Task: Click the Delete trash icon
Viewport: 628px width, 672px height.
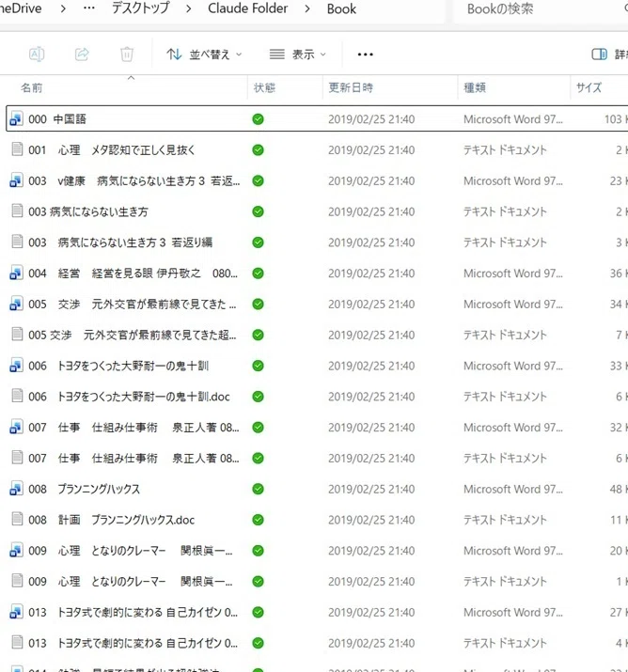Action: pyautogui.click(x=127, y=54)
